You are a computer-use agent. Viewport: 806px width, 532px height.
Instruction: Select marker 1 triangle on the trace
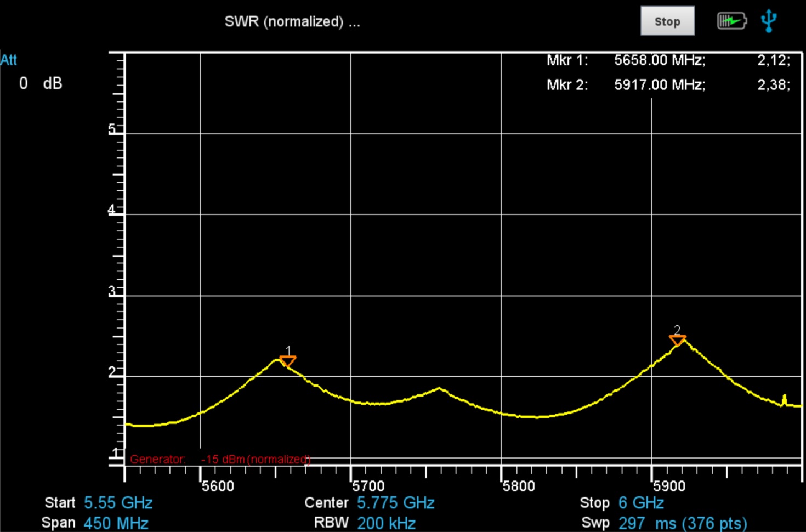[287, 361]
